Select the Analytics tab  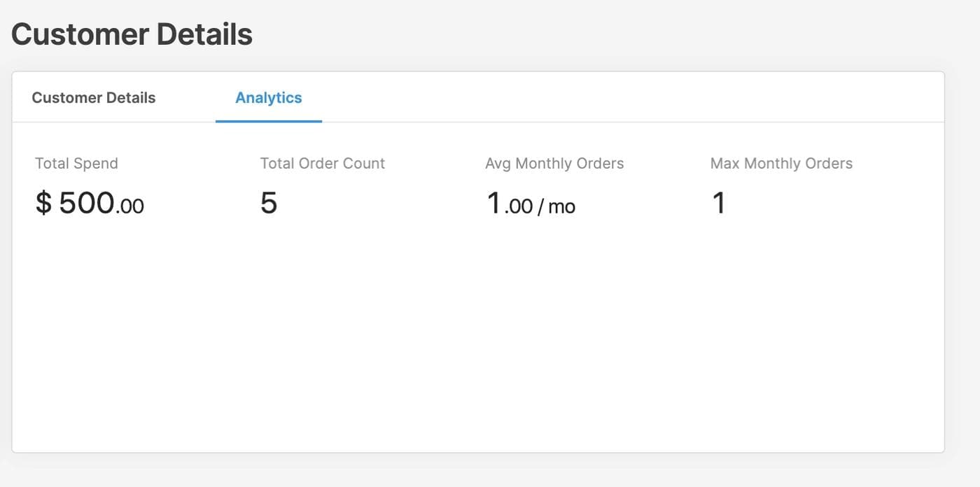(268, 98)
